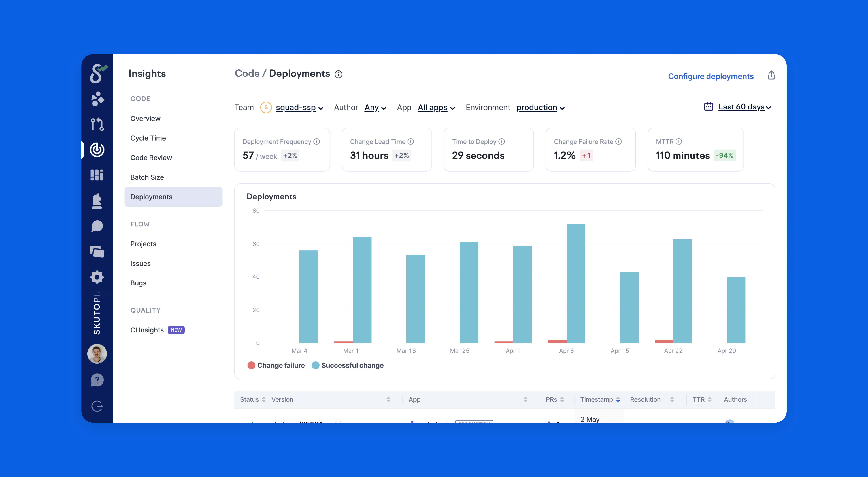Click the share export icon

[x=771, y=75]
